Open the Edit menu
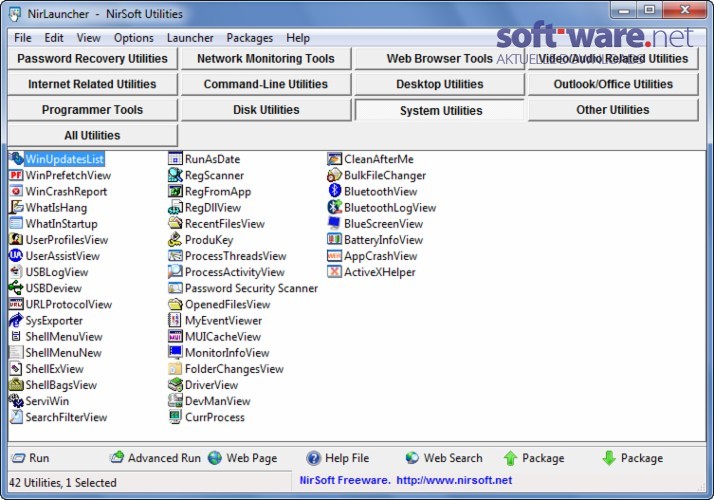 [x=54, y=38]
